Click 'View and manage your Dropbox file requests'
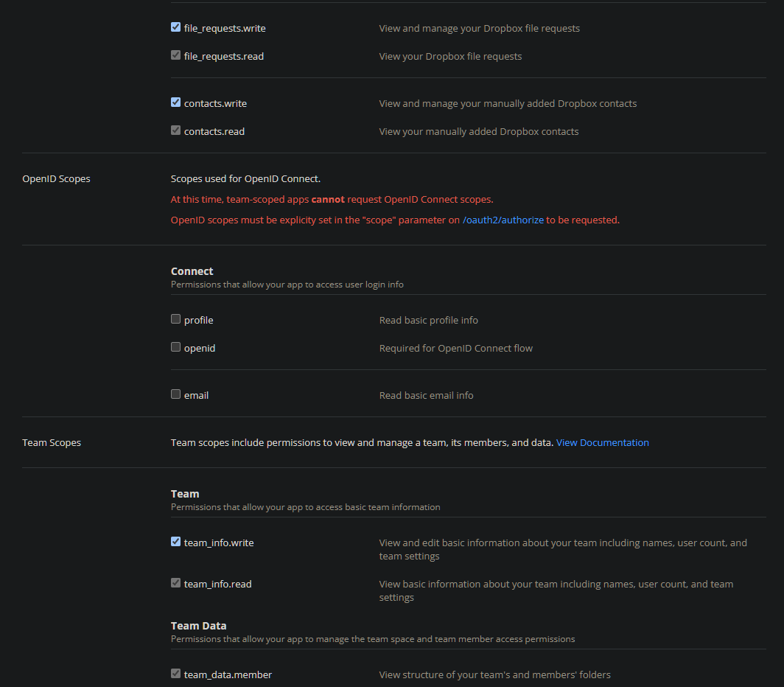 pos(480,29)
